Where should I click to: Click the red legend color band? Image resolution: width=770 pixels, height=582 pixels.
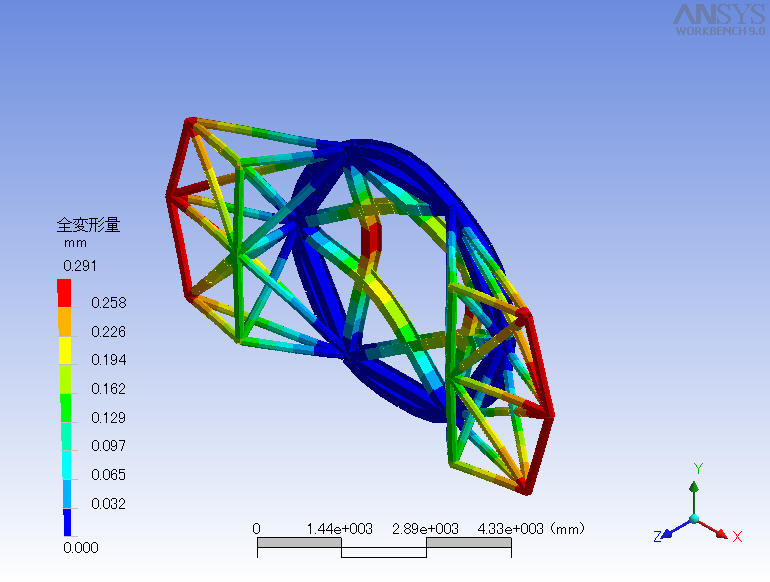point(64,293)
